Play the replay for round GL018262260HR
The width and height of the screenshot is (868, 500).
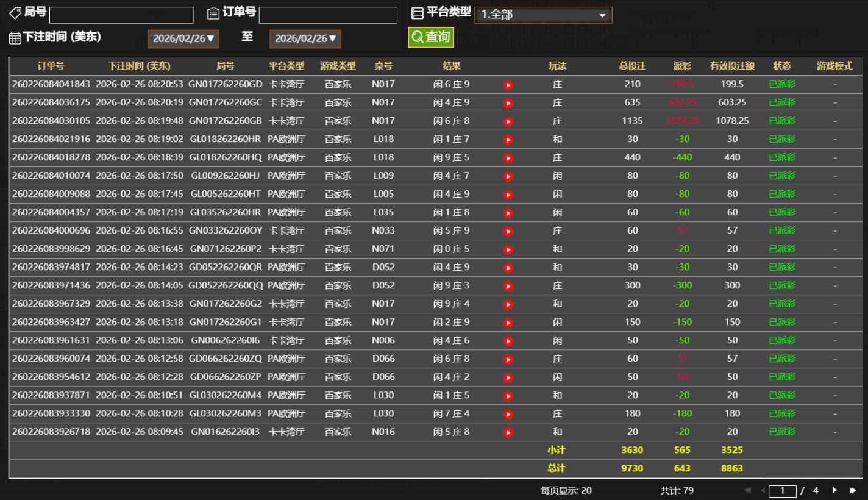[508, 140]
